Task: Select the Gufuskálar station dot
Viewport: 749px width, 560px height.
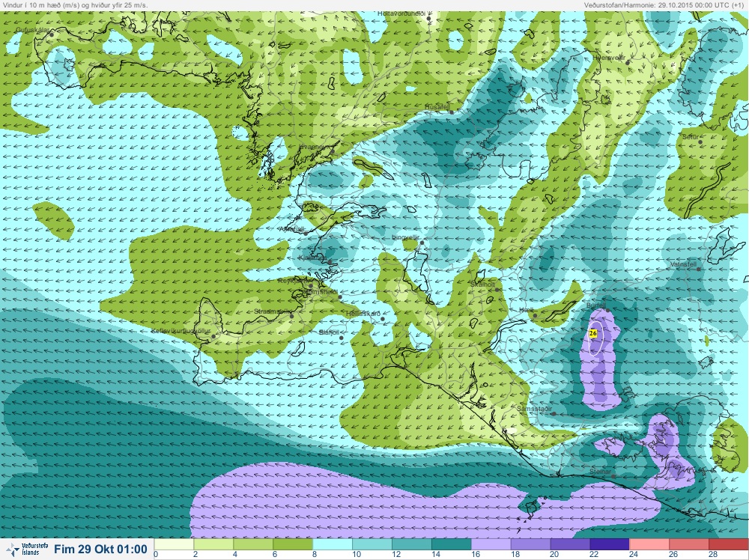Action: pyautogui.click(x=52, y=34)
